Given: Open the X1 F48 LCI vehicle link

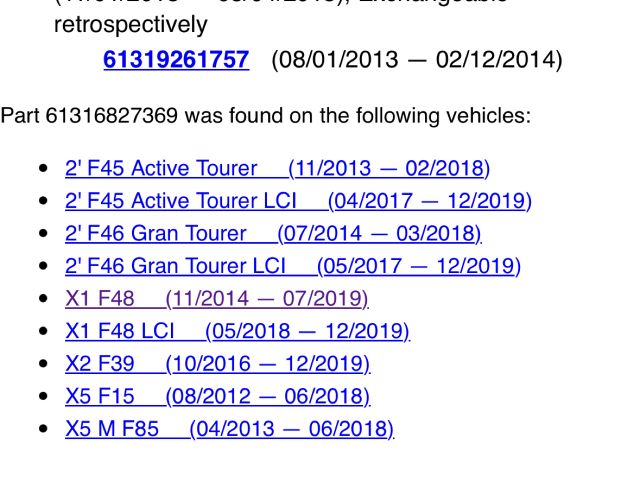Looking at the screenshot, I should 119,331.
